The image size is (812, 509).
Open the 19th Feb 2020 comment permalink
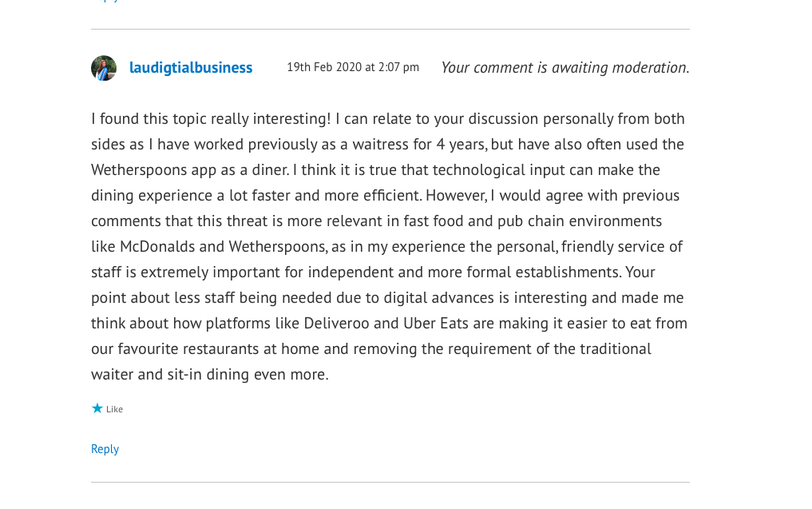click(x=352, y=67)
